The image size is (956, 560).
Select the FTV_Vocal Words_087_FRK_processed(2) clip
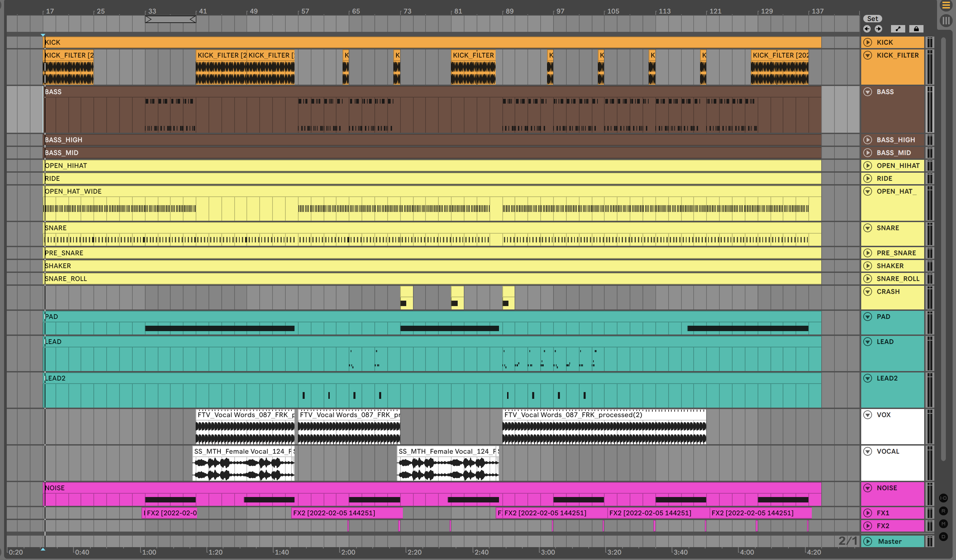[x=604, y=427]
